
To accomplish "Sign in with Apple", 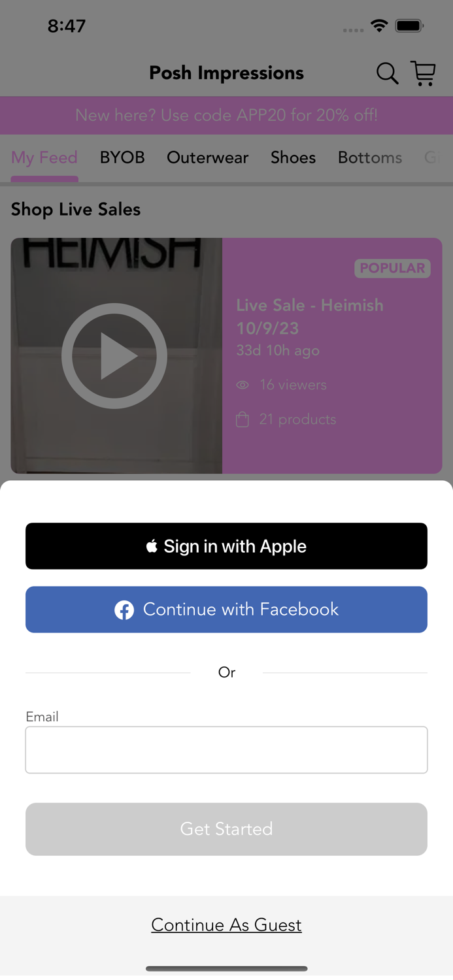I will click(x=226, y=546).
